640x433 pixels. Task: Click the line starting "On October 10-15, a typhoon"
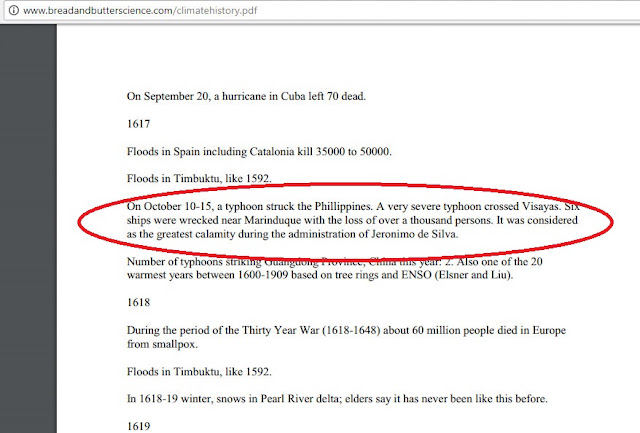[x=353, y=206]
